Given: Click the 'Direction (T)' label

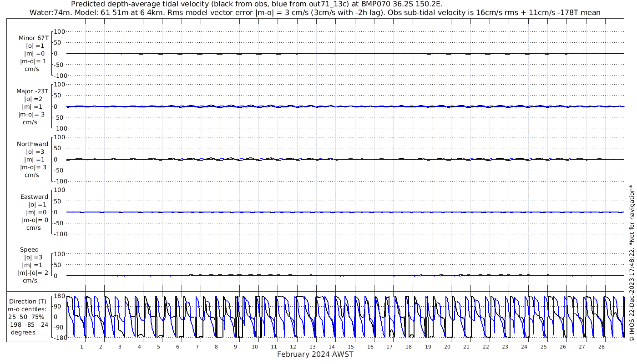Looking at the screenshot, I should 28,302.
